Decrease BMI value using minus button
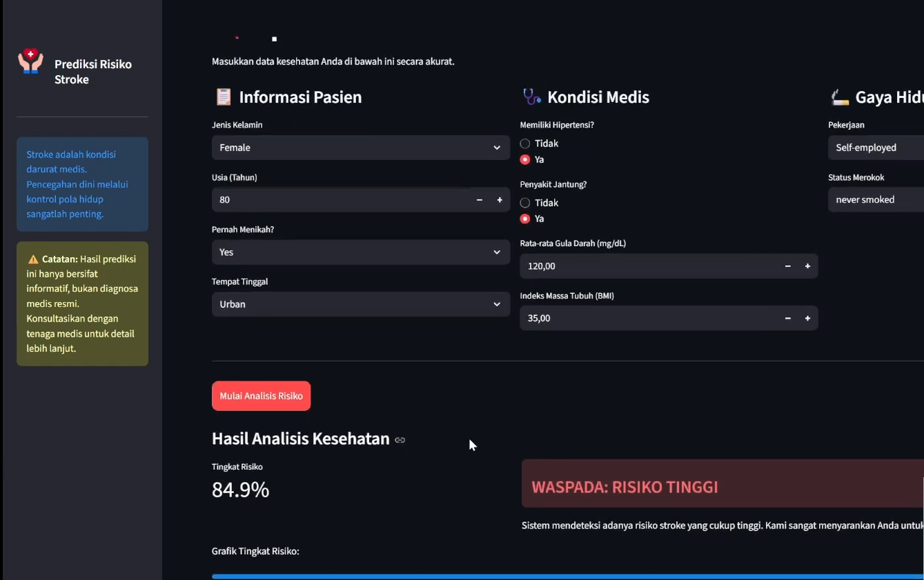This screenshot has width=924, height=580. coord(787,319)
